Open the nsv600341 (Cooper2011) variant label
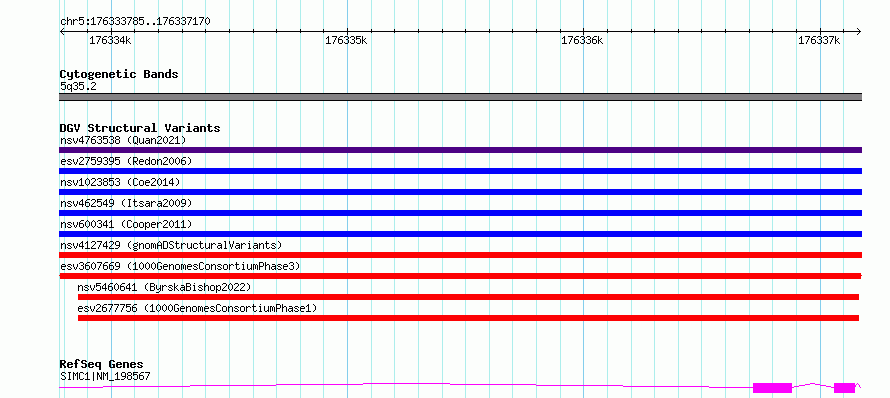This screenshot has width=890, height=398. coord(126,224)
